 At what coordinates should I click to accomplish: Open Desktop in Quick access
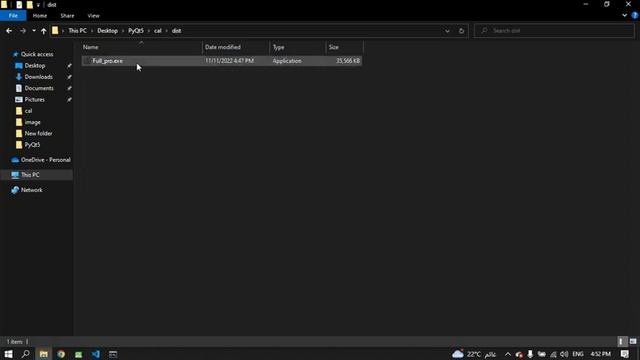point(35,66)
